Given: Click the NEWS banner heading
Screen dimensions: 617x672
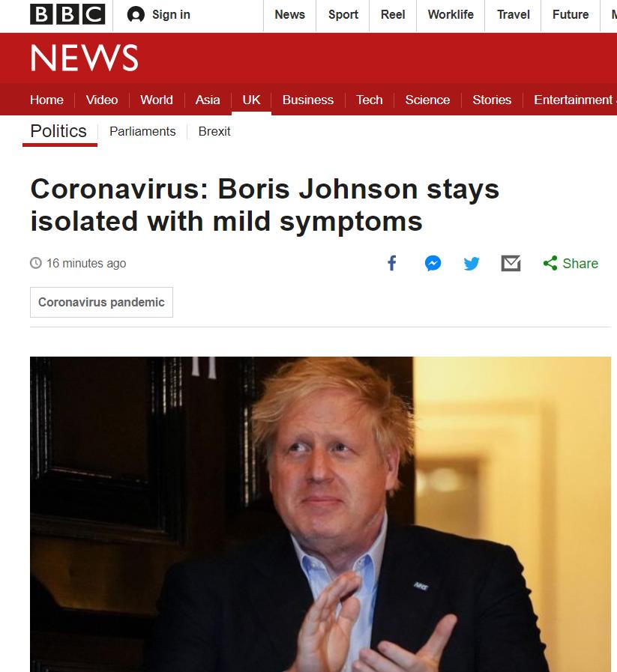Looking at the screenshot, I should (x=85, y=58).
